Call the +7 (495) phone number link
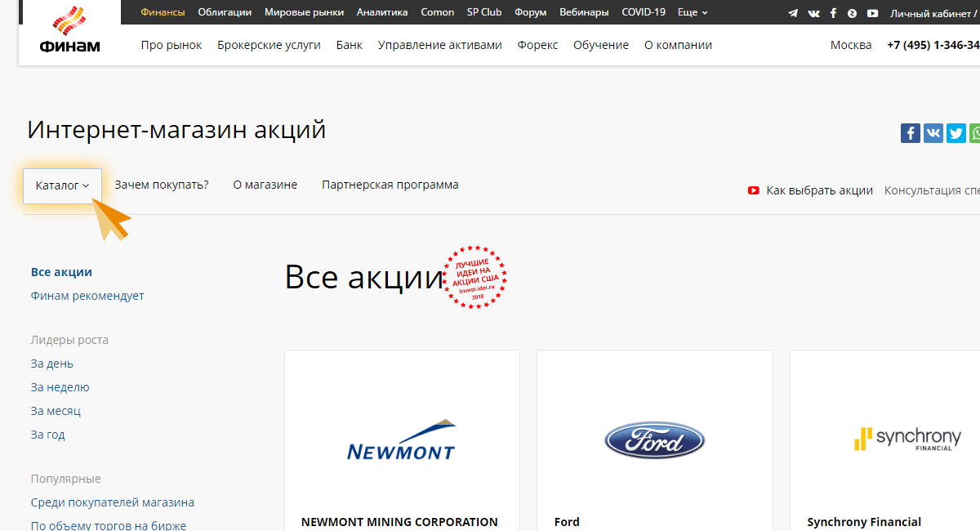Image resolution: width=980 pixels, height=531 pixels. [933, 45]
